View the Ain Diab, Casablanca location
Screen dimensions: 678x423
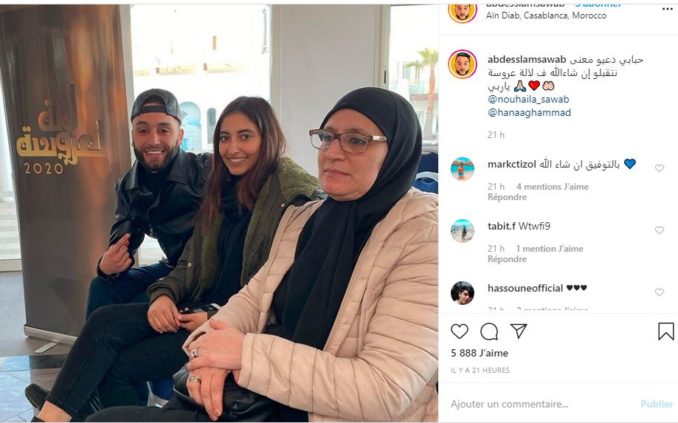pyautogui.click(x=546, y=16)
